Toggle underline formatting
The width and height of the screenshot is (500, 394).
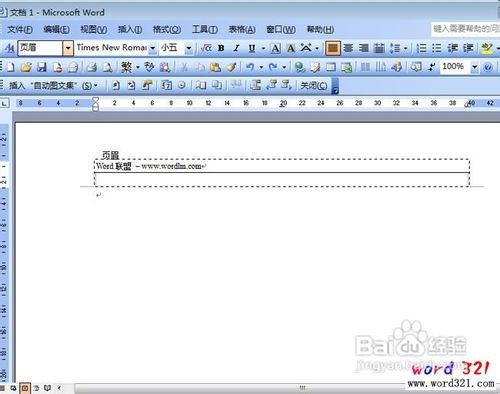point(252,48)
